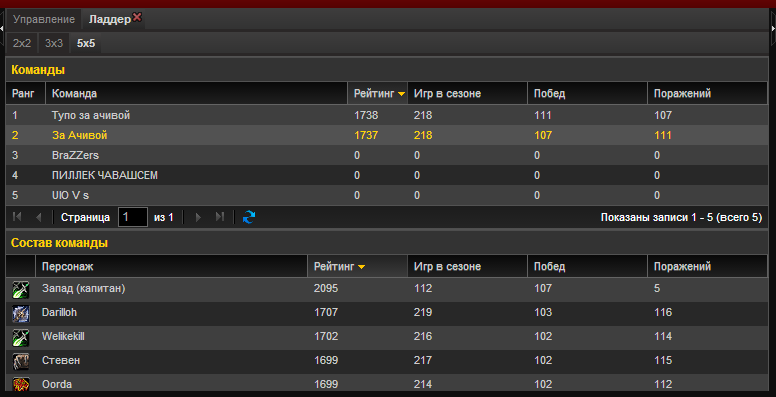This screenshot has height=397, width=776.
Task: Open the 2x2 bracket tab
Action: [x=22, y=43]
